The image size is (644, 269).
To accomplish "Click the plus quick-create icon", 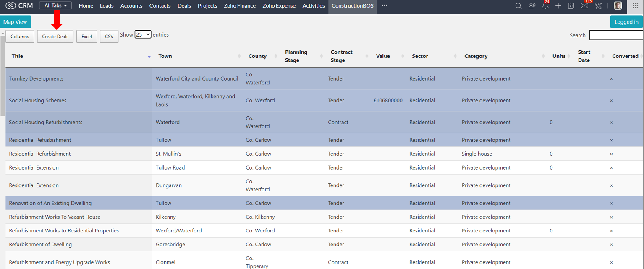I will click(x=558, y=6).
